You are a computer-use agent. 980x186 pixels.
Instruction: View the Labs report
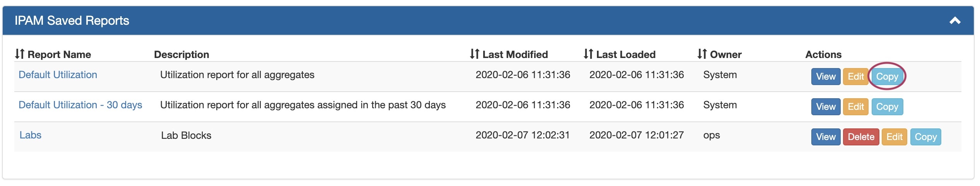click(825, 137)
